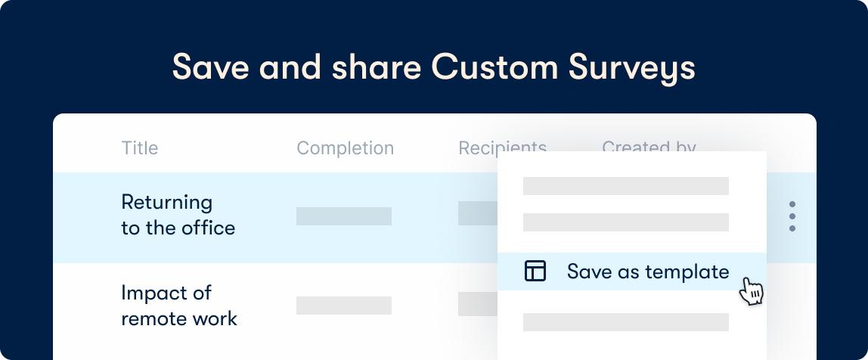Click the Save and share Custom Surveys heading

[x=433, y=67]
